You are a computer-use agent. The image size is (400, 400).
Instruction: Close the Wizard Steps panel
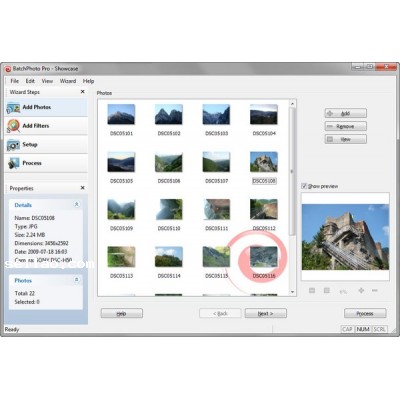83,92
